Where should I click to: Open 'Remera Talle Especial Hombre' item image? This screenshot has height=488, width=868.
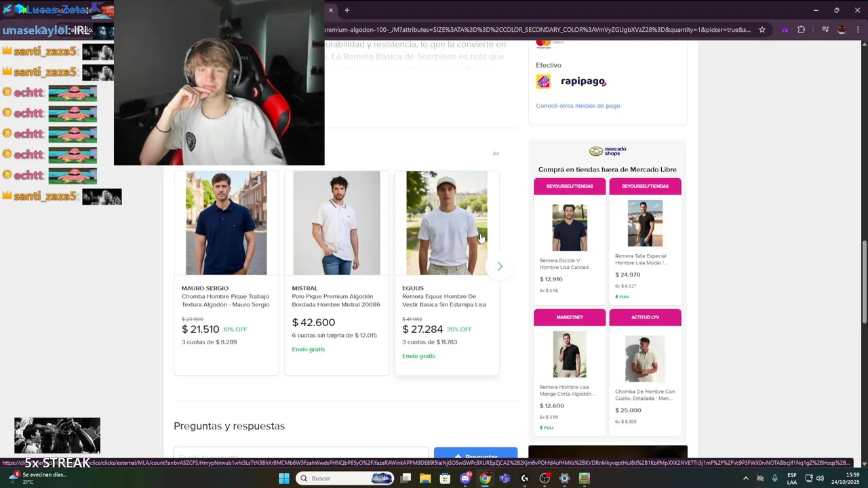coord(645,224)
